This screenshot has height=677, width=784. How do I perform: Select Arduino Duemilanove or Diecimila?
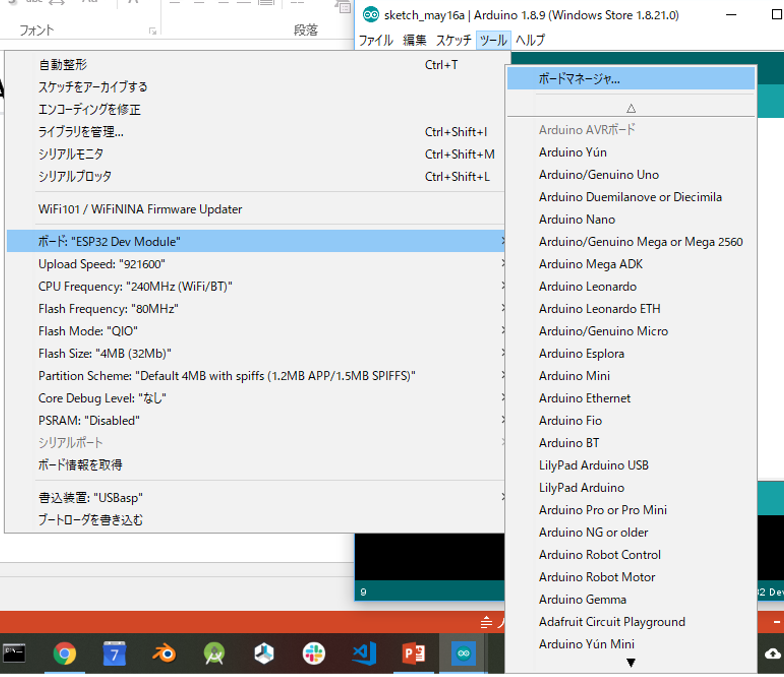click(x=631, y=197)
